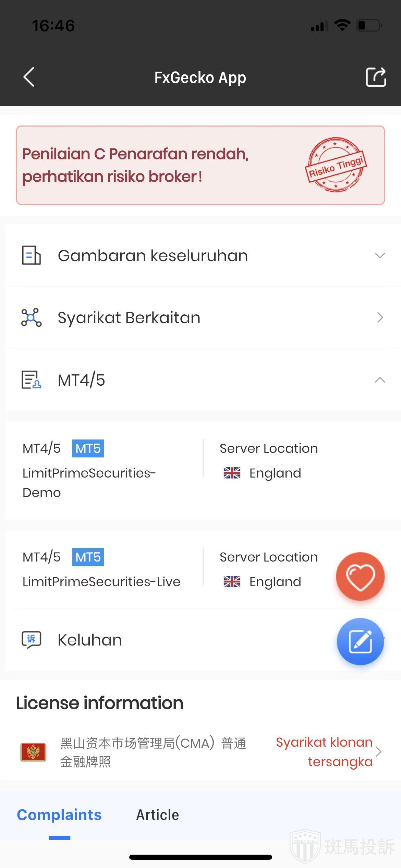The image size is (401, 868).
Task: Tap the Risiko Tinggi stamp
Action: [336, 165]
